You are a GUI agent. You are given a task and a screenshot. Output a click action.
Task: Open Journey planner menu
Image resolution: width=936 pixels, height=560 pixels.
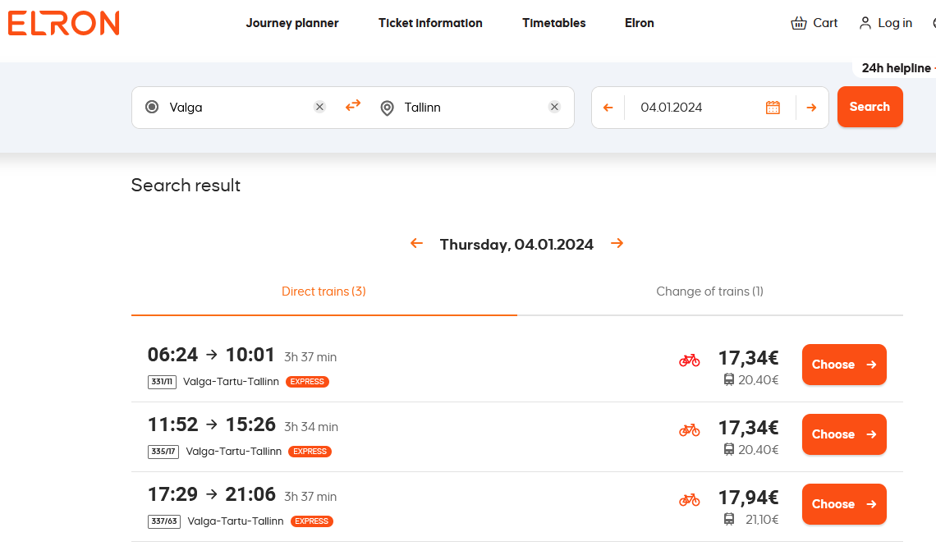pyautogui.click(x=292, y=23)
